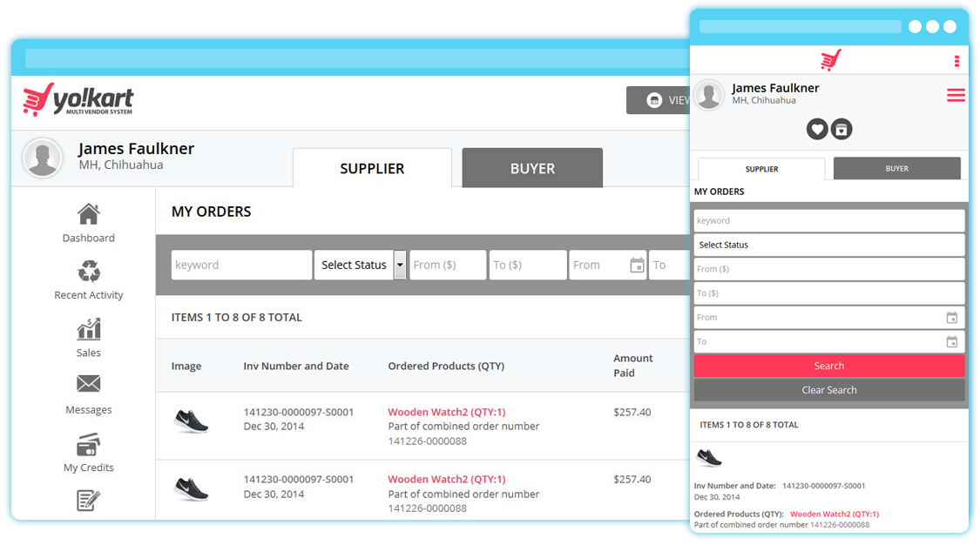Open the three-dot overflow menu
Image resolution: width=980 pixels, height=545 pixels.
[x=956, y=59]
